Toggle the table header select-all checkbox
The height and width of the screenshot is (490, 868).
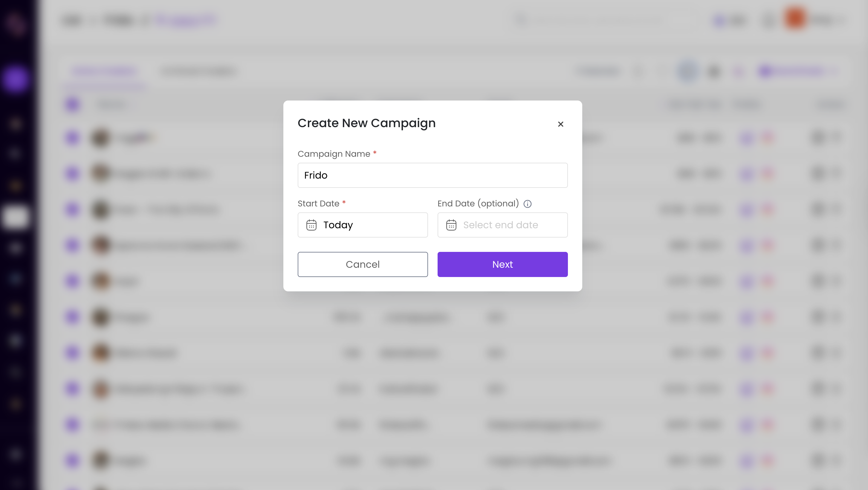(x=72, y=104)
